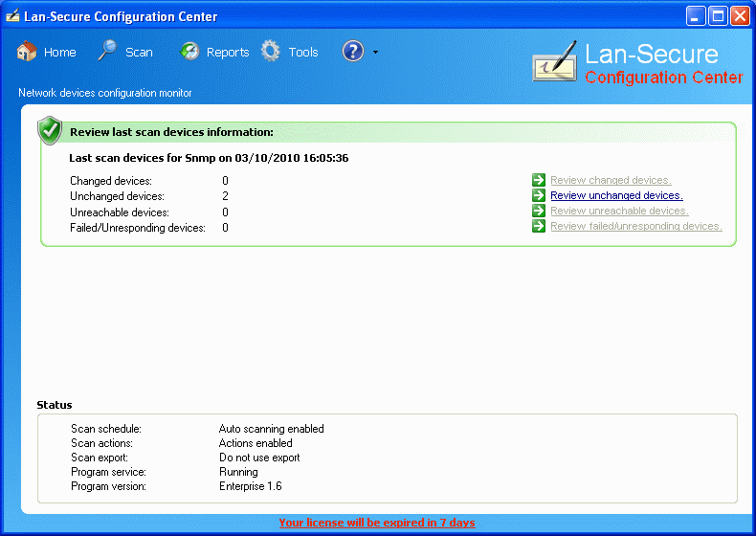Image resolution: width=756 pixels, height=536 pixels.
Task: Click the license expiry warning link
Action: tap(377, 523)
